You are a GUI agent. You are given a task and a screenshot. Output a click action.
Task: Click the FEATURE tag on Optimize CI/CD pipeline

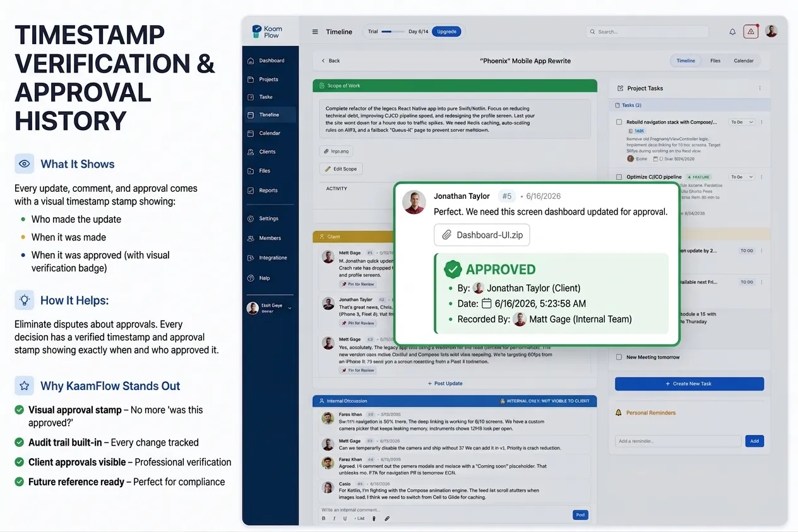point(699,177)
